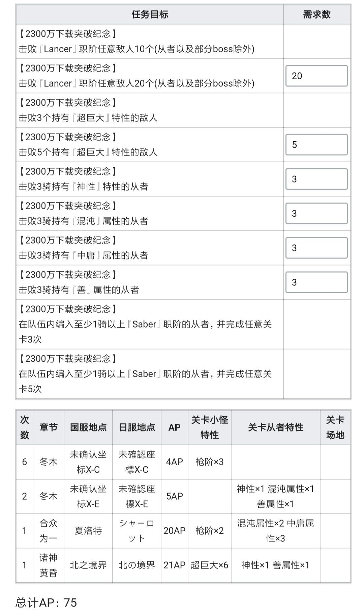Click the 需求数 column header
Screen dimensions: 364x615
tap(316, 15)
